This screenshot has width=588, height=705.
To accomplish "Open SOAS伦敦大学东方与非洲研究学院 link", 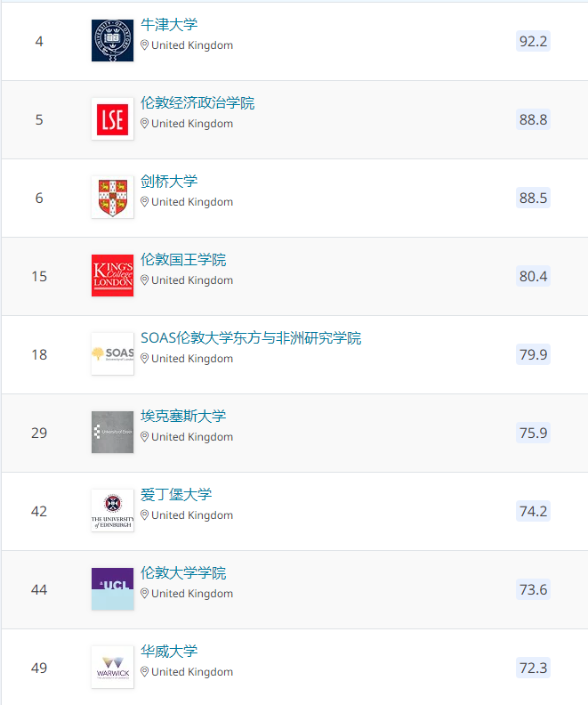I will [251, 338].
